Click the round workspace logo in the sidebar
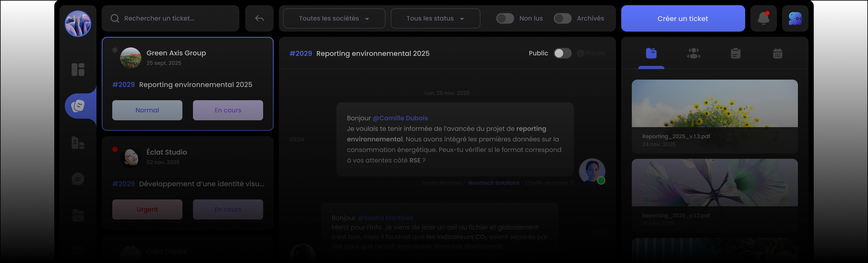The height and width of the screenshot is (263, 868). point(78,24)
